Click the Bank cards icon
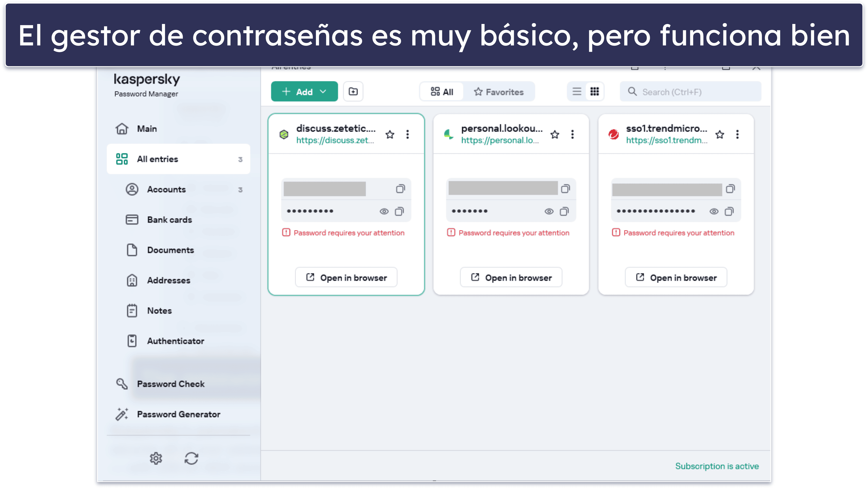Screen dimensions: 868x488 (x=132, y=219)
